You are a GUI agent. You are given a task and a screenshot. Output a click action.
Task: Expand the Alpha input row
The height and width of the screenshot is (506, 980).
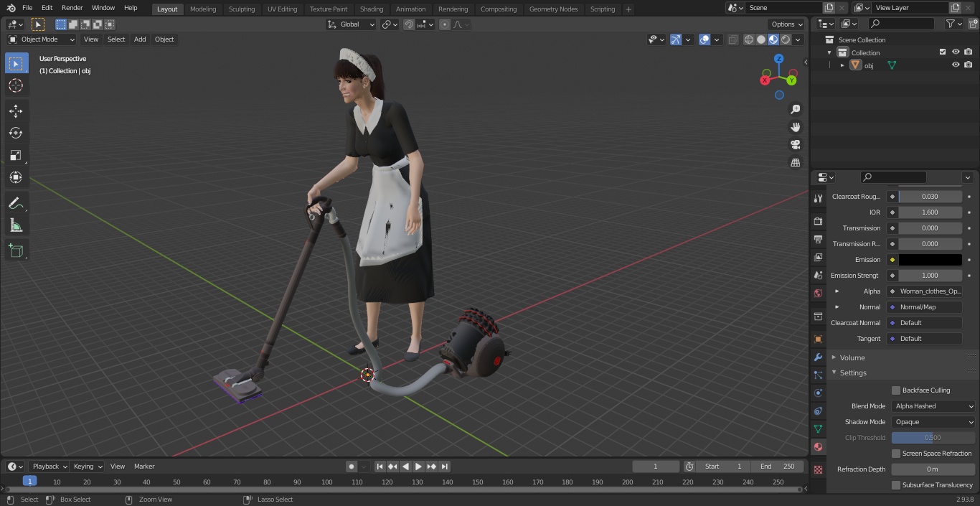click(837, 291)
